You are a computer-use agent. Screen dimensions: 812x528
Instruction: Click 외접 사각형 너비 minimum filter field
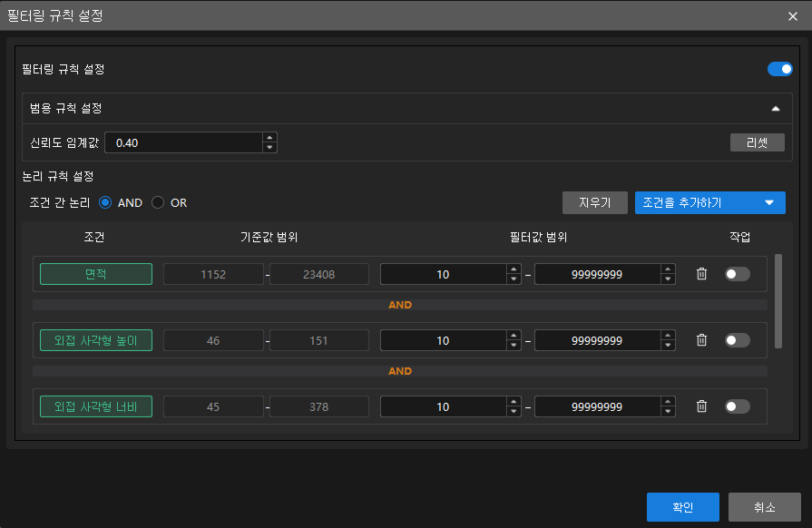444,406
